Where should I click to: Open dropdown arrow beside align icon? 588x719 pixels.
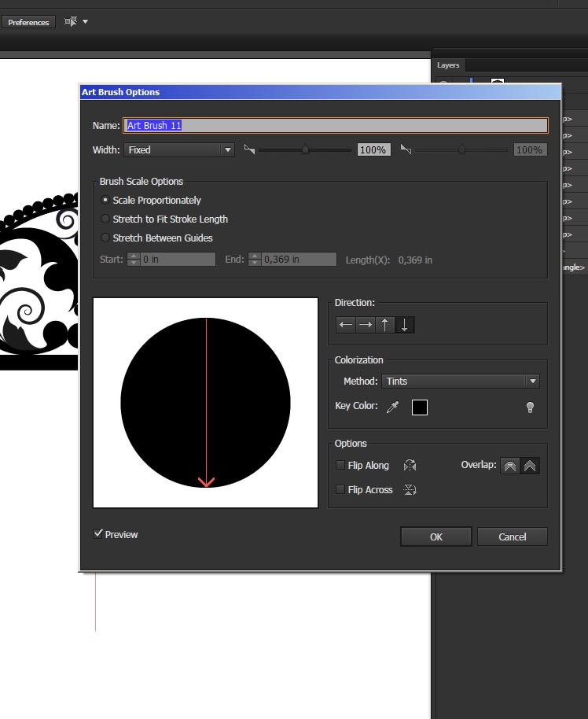(85, 21)
